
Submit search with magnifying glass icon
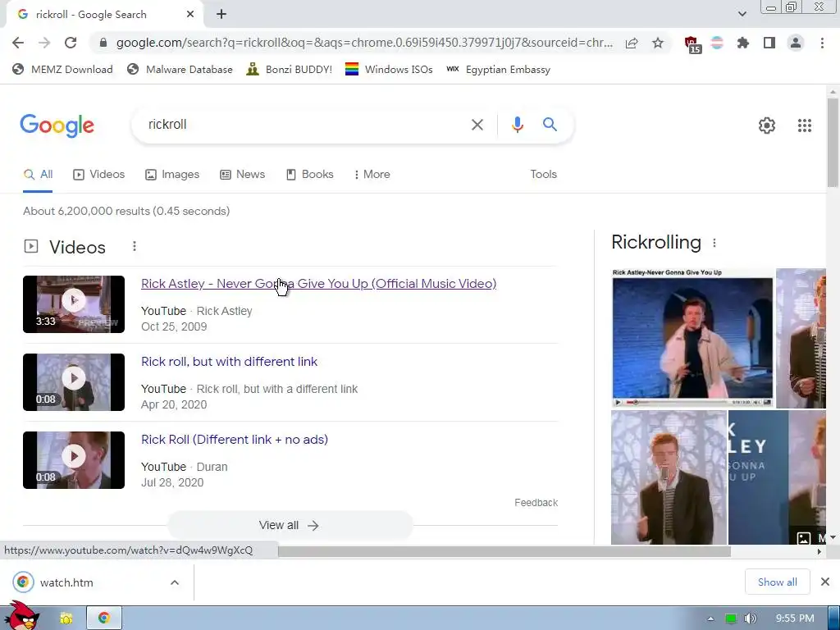pyautogui.click(x=550, y=125)
